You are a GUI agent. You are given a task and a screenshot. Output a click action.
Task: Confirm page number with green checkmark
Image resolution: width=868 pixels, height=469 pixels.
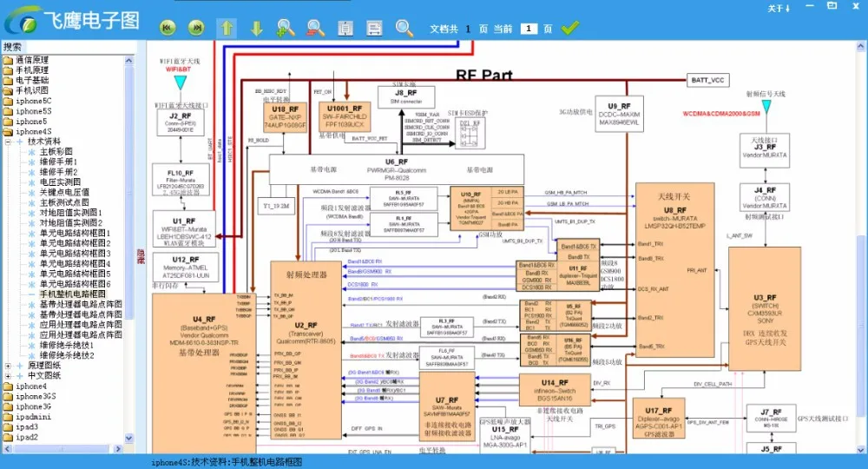tap(569, 28)
